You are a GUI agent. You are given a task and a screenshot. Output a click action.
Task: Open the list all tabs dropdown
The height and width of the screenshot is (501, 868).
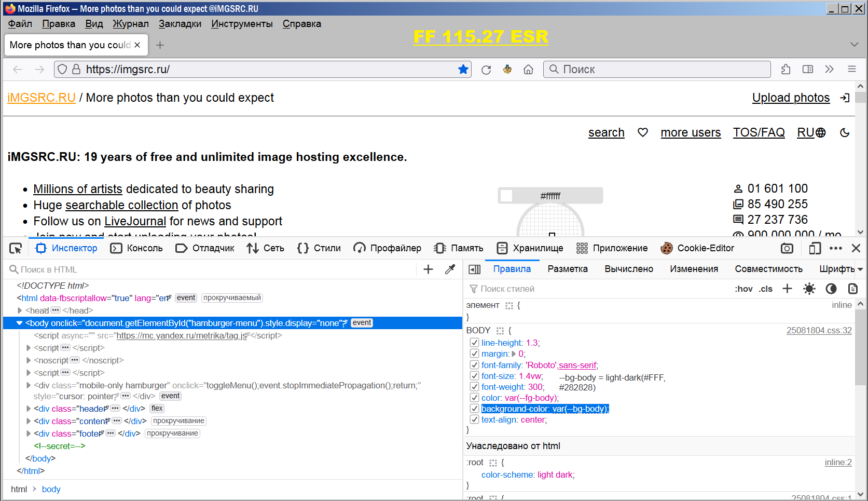tap(855, 45)
